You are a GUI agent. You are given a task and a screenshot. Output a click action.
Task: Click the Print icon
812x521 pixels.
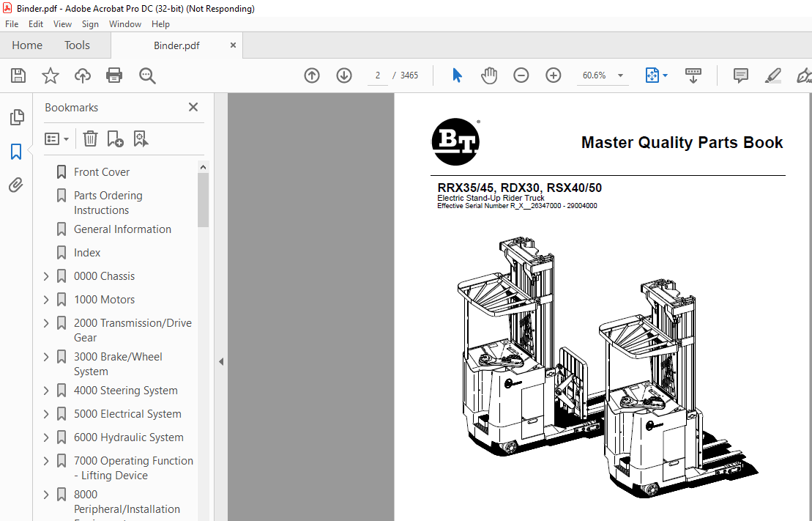tap(114, 75)
